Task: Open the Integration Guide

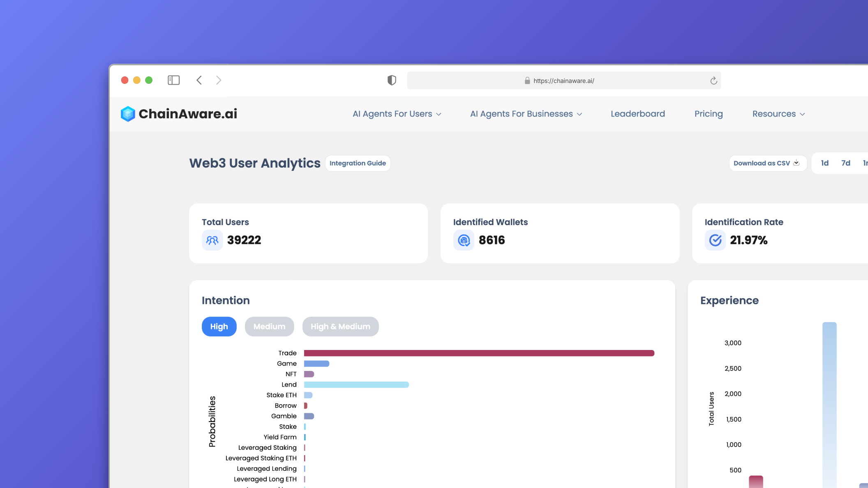Action: click(x=358, y=163)
